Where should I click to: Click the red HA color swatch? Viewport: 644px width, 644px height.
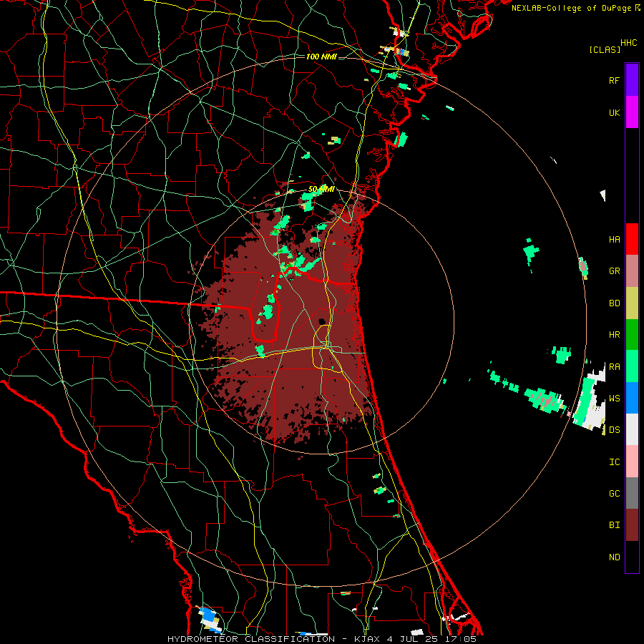click(632, 239)
